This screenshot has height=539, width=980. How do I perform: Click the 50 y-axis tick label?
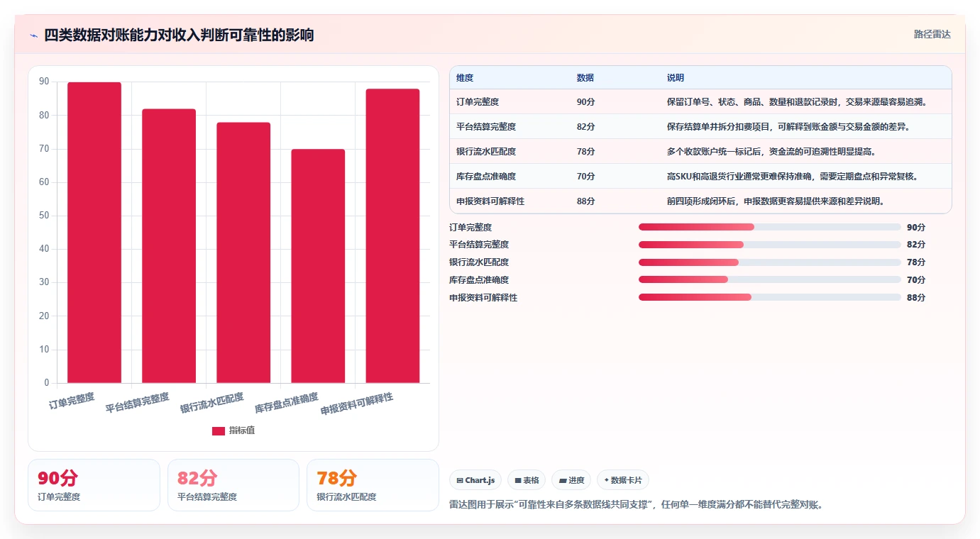(x=44, y=216)
